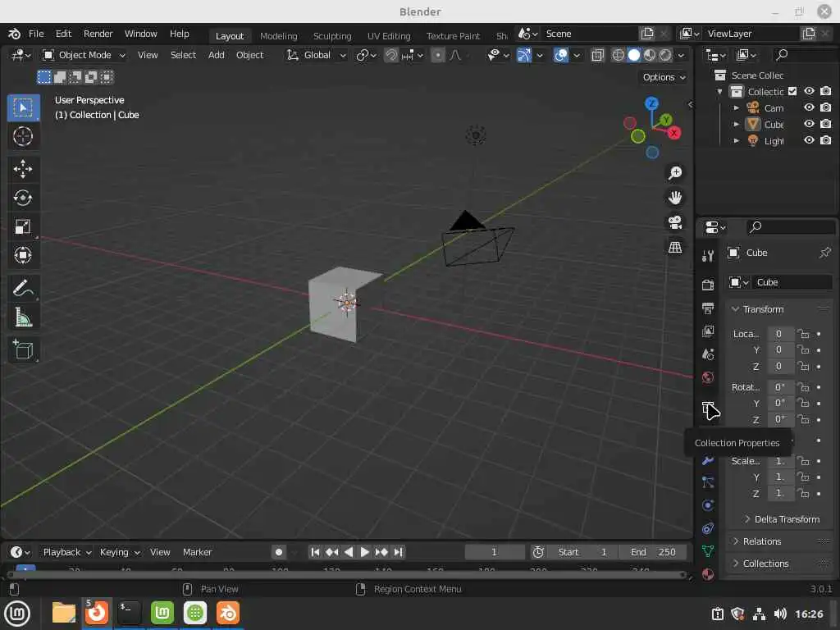Viewport: 840px width, 630px height.
Task: Expand the Cube item in outliner
Action: (736, 125)
